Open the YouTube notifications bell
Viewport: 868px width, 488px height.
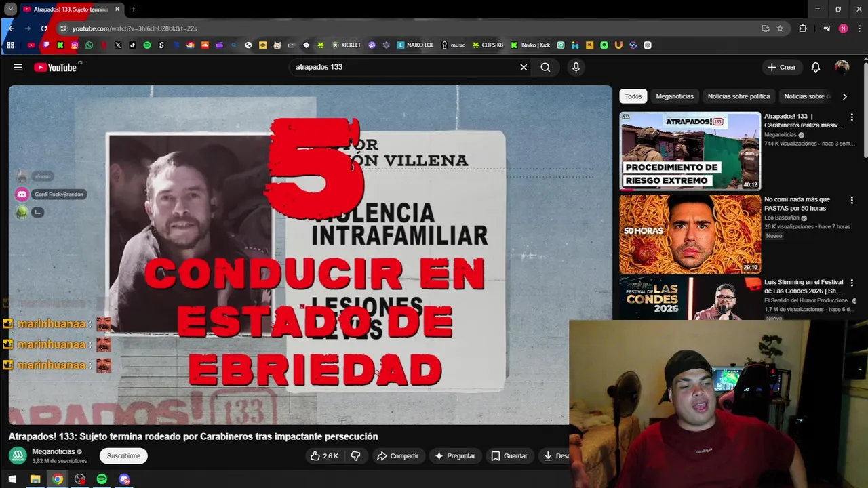click(x=816, y=67)
